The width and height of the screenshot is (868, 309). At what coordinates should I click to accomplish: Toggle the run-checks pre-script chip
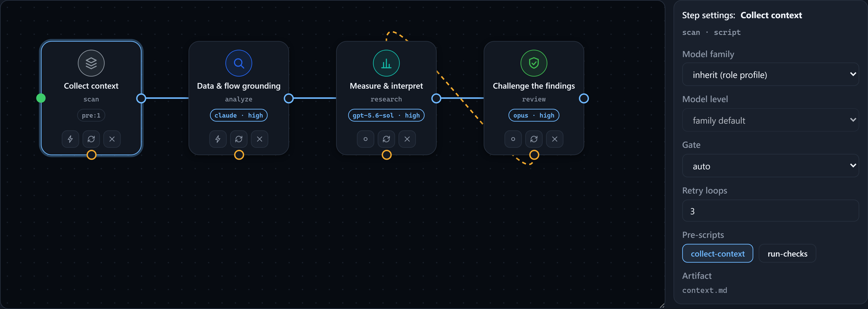pyautogui.click(x=788, y=254)
